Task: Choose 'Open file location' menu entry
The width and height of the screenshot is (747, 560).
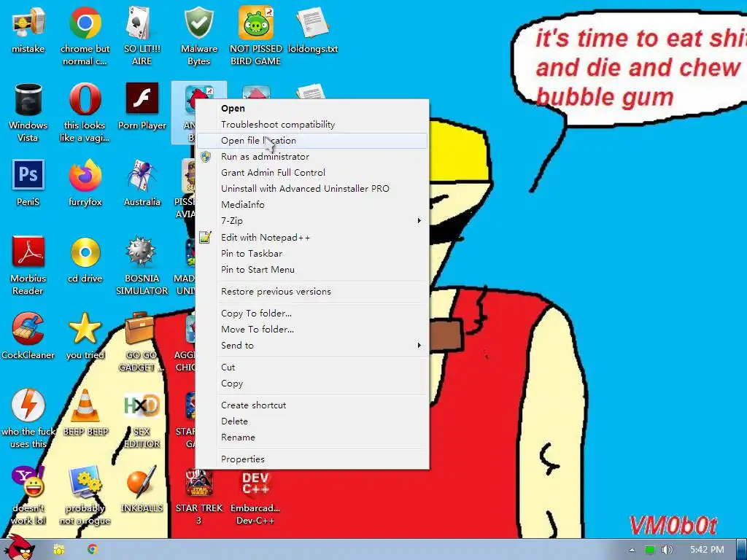Action: (x=312, y=141)
